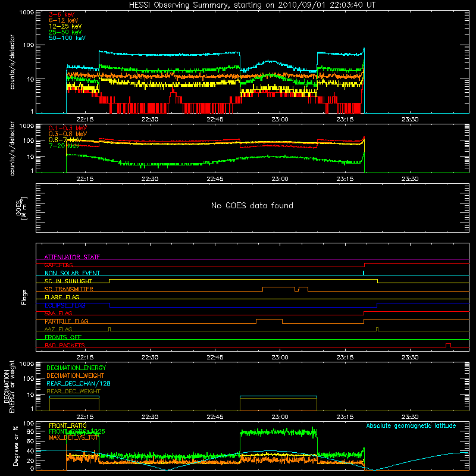This screenshot has width=476, height=476.
Task: Click the 0.1-0.3 MeV legend label
Action: [68, 128]
